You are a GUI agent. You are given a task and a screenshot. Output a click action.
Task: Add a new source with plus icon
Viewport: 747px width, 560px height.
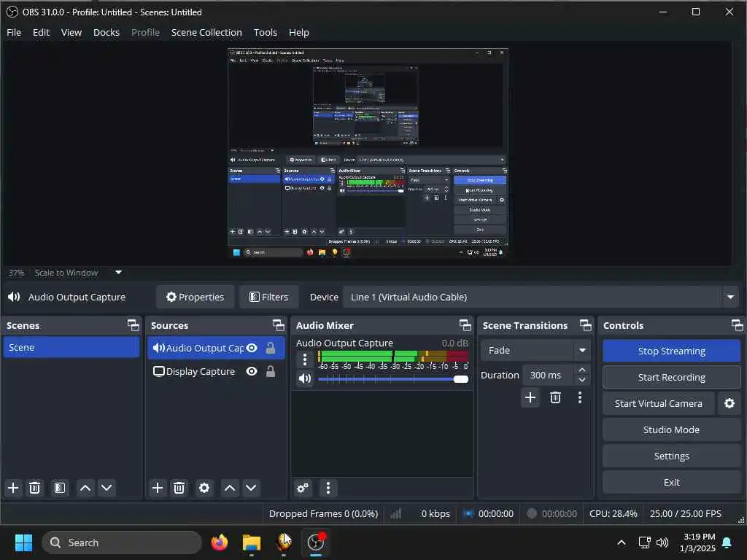158,488
